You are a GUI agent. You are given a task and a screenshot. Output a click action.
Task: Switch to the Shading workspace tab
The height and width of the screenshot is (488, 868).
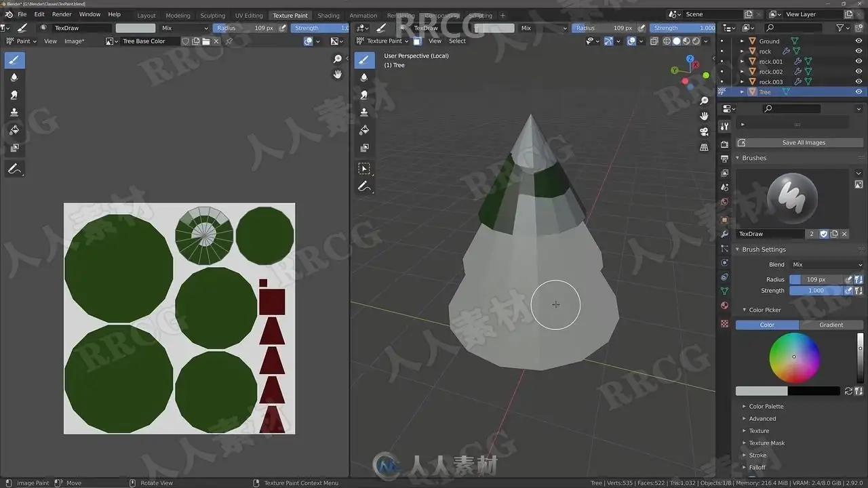coord(328,16)
